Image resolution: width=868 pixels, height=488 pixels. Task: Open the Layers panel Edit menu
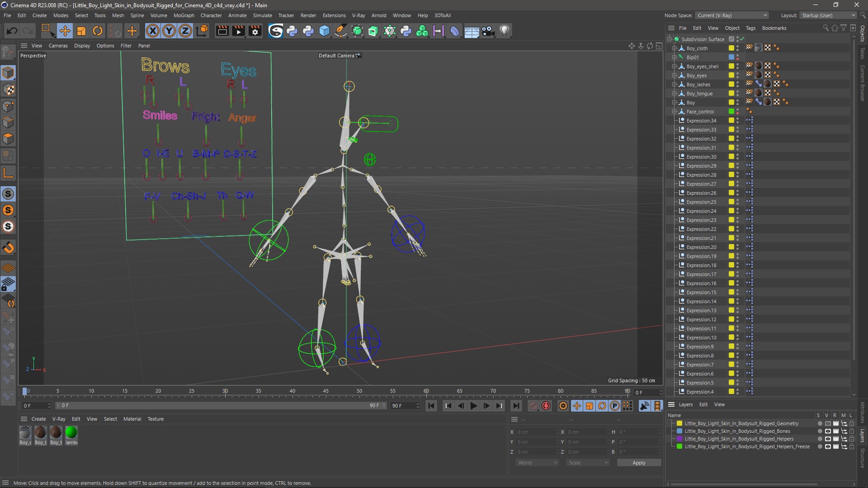[x=703, y=404]
